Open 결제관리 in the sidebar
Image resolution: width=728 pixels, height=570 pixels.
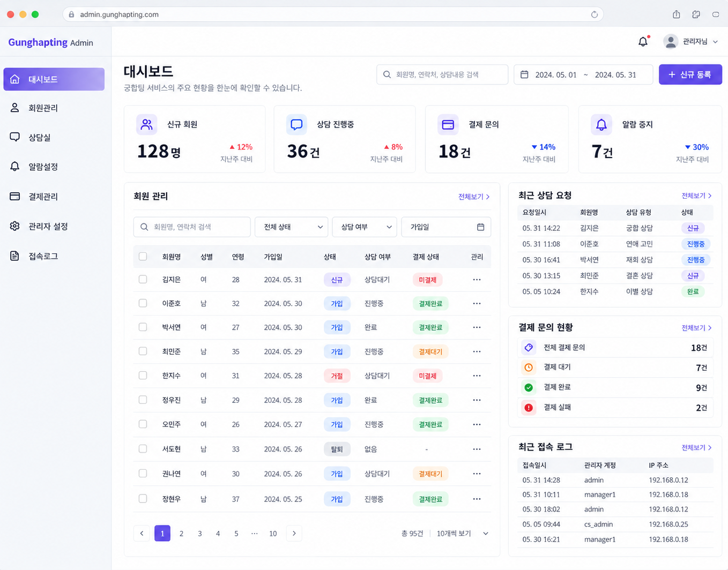click(x=54, y=197)
